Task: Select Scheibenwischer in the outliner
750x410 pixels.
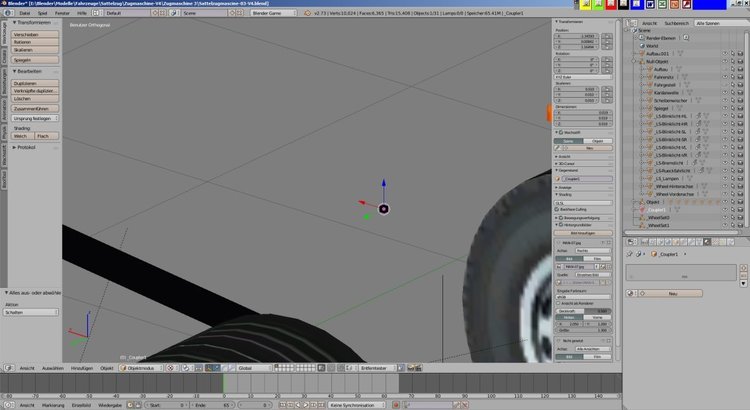Action: [x=671, y=100]
